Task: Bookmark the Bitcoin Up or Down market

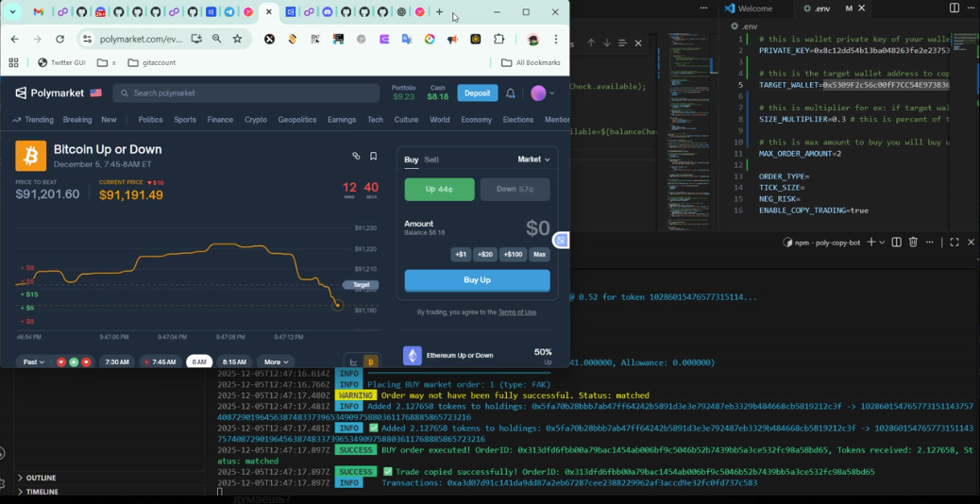Action: [x=373, y=156]
